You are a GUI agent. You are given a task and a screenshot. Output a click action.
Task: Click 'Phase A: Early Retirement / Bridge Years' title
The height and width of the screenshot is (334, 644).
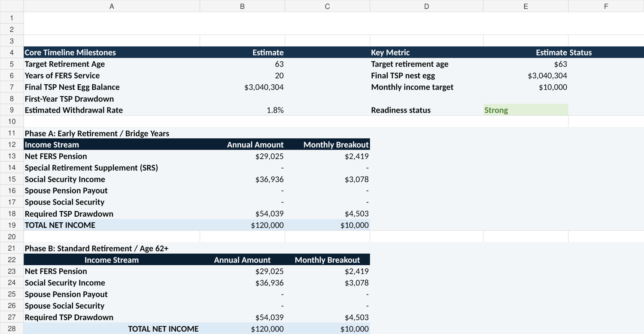point(97,133)
